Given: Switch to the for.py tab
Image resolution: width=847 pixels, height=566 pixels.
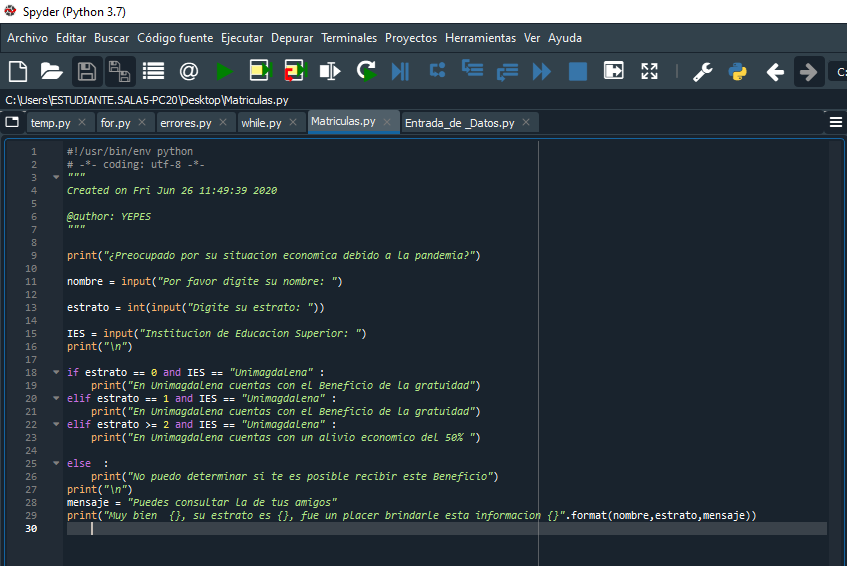Looking at the screenshot, I should tap(116, 123).
